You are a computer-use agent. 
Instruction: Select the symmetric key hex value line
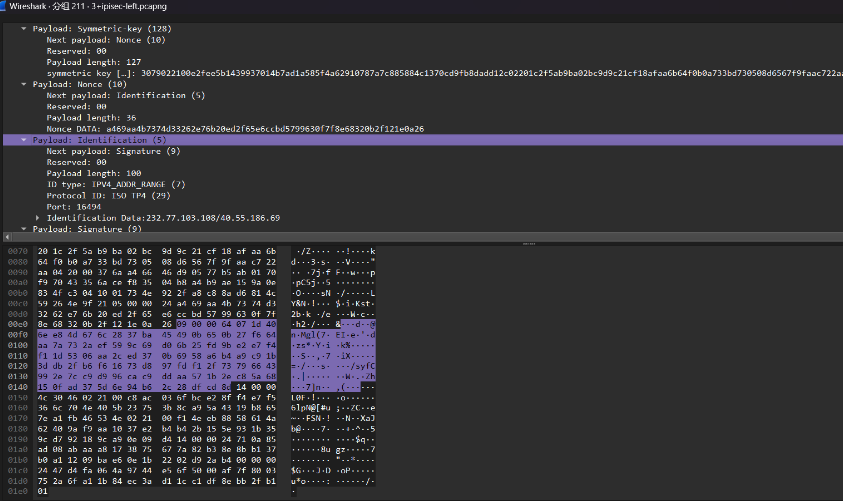pyautogui.click(x=444, y=73)
